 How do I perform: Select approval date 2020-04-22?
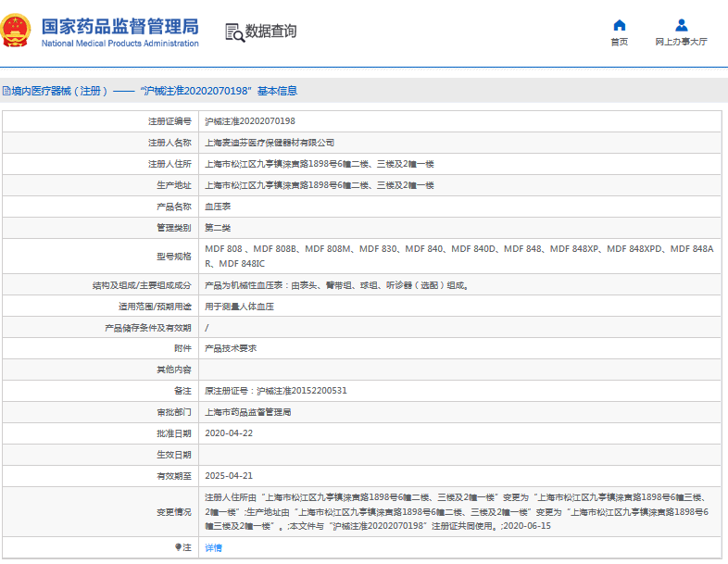229,433
